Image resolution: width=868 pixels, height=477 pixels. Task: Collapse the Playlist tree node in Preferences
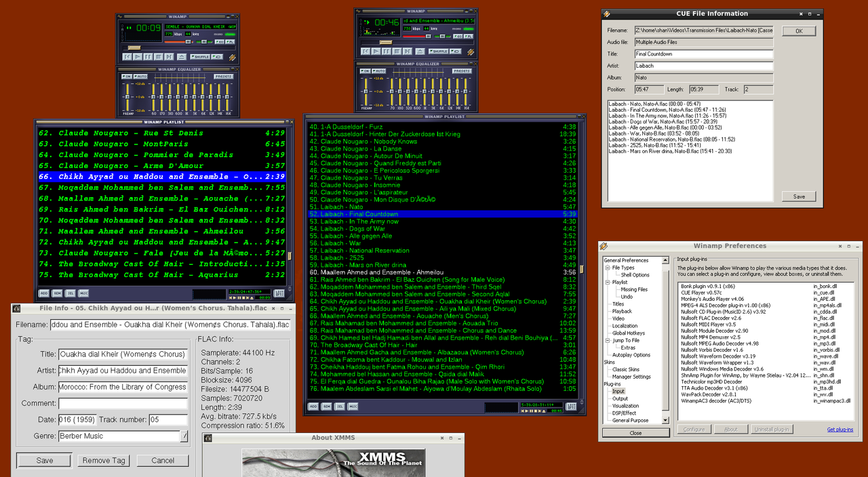607,282
